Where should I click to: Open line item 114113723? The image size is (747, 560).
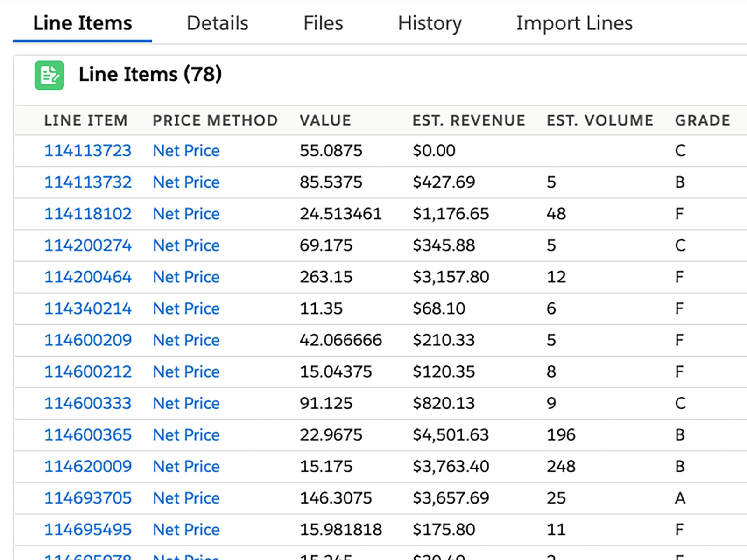coord(88,151)
